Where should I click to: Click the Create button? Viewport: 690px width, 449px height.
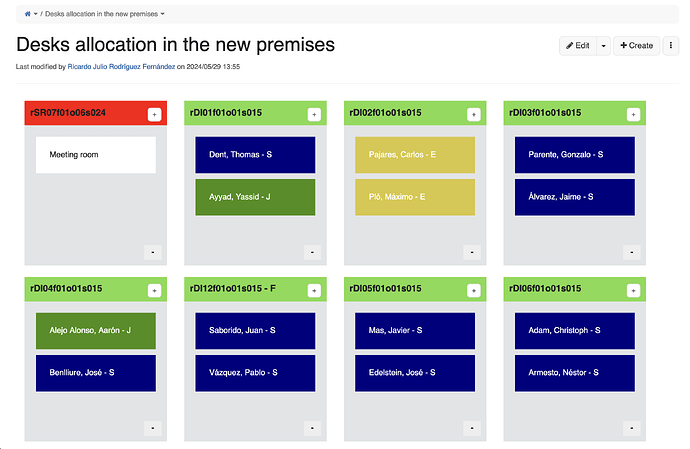[636, 46]
